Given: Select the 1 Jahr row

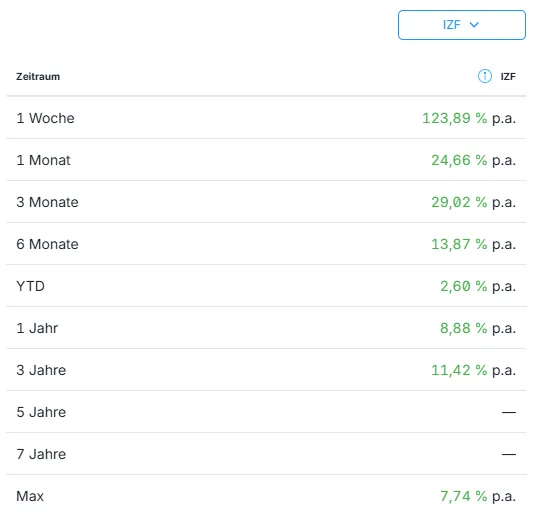Looking at the screenshot, I should (x=266, y=328).
